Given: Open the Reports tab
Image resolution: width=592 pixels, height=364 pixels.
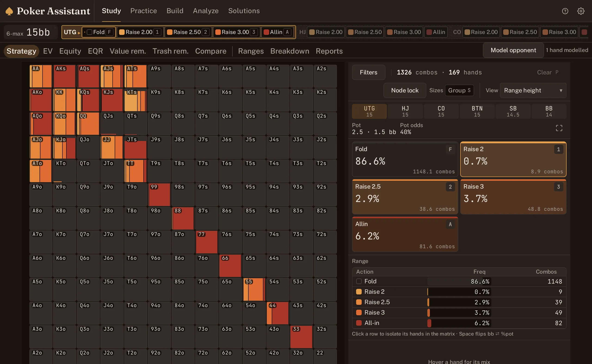Looking at the screenshot, I should coord(329,51).
